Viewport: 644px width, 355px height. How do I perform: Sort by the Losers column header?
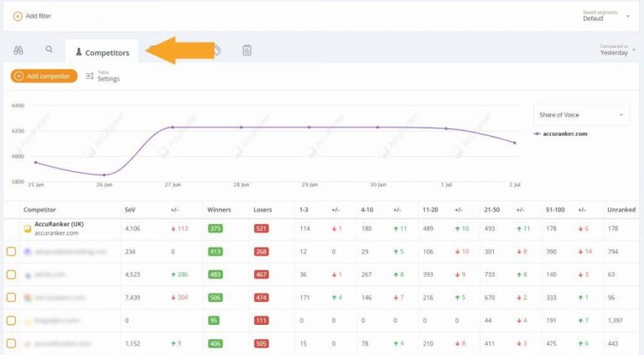point(262,210)
